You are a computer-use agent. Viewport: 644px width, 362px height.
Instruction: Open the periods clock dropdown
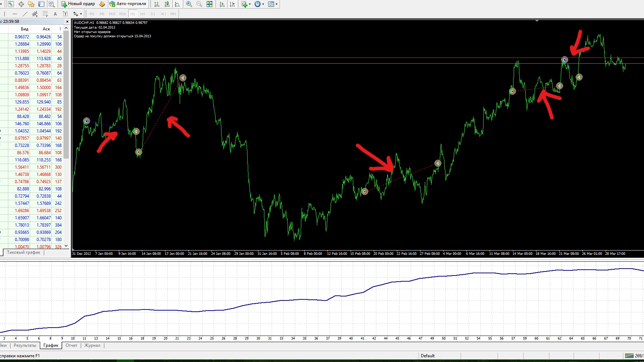[x=259, y=4]
